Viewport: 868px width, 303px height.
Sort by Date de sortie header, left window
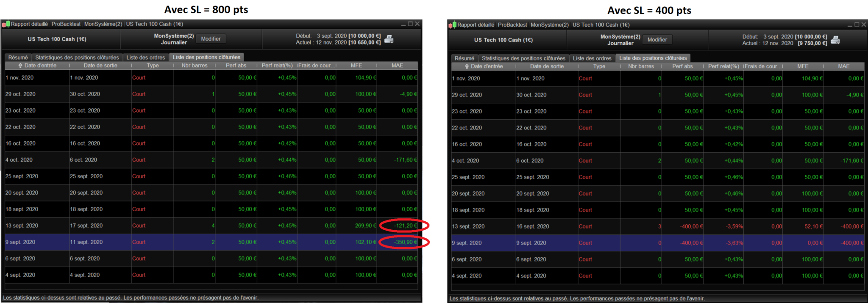tap(100, 66)
